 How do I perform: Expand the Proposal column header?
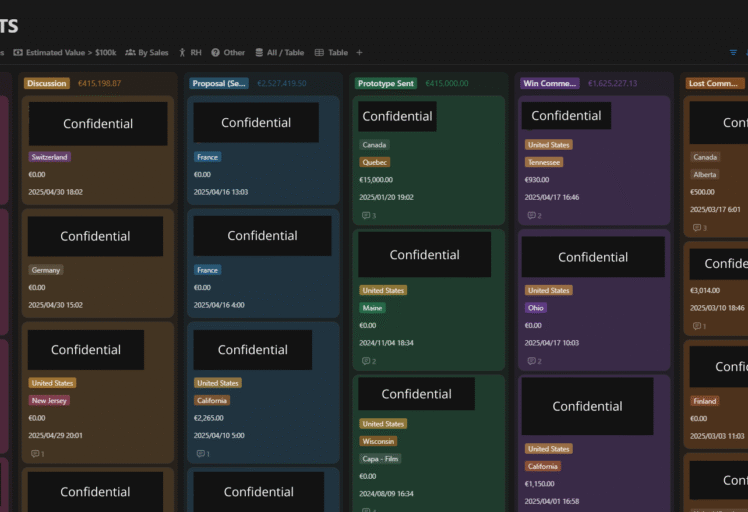tap(219, 84)
